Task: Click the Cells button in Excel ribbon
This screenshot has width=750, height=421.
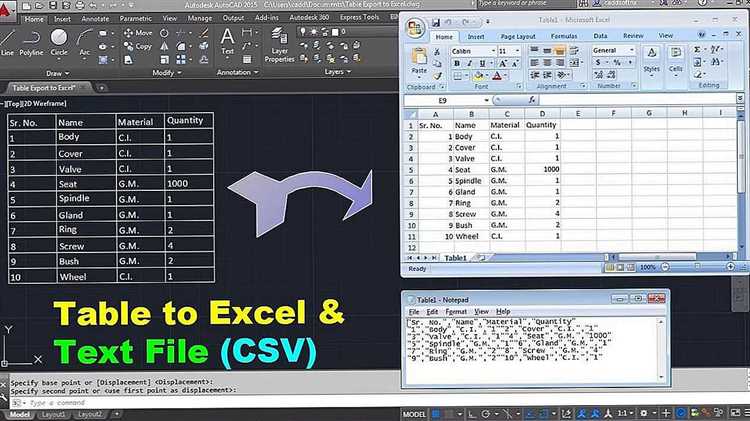Action: tap(675, 60)
